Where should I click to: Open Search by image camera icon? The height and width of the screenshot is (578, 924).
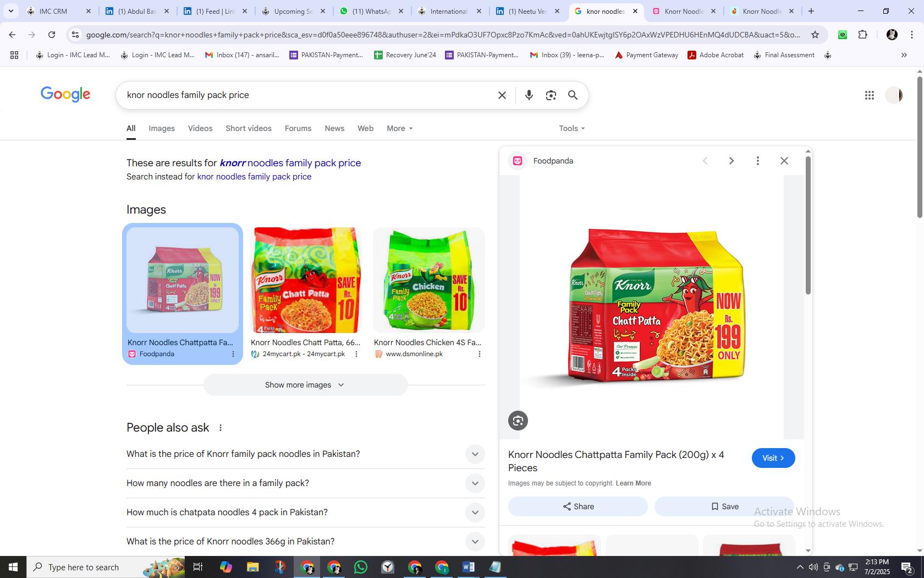551,95
